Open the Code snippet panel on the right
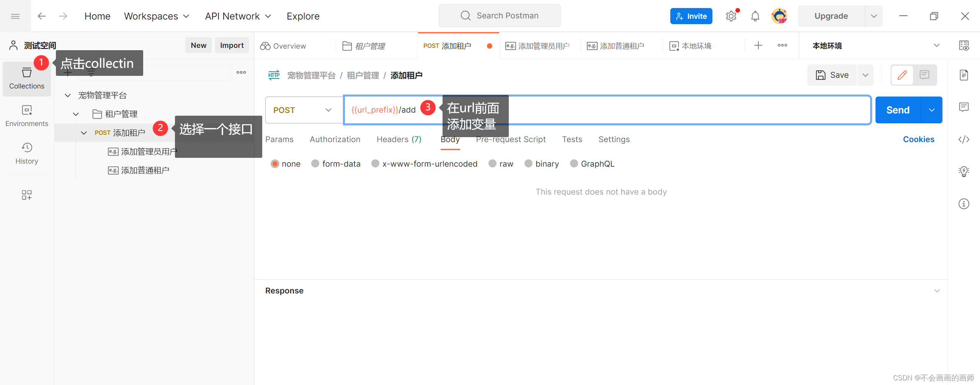 point(964,139)
